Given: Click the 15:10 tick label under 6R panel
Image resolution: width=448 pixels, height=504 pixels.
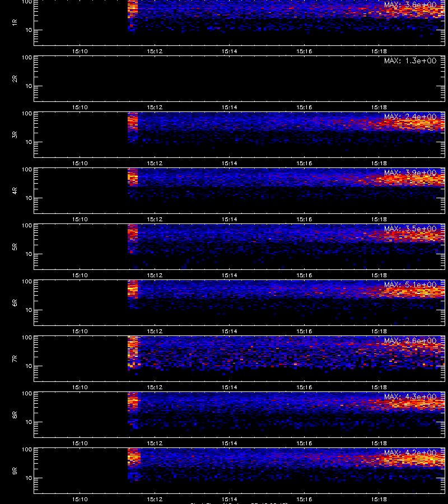Looking at the screenshot, I should [80, 332].
